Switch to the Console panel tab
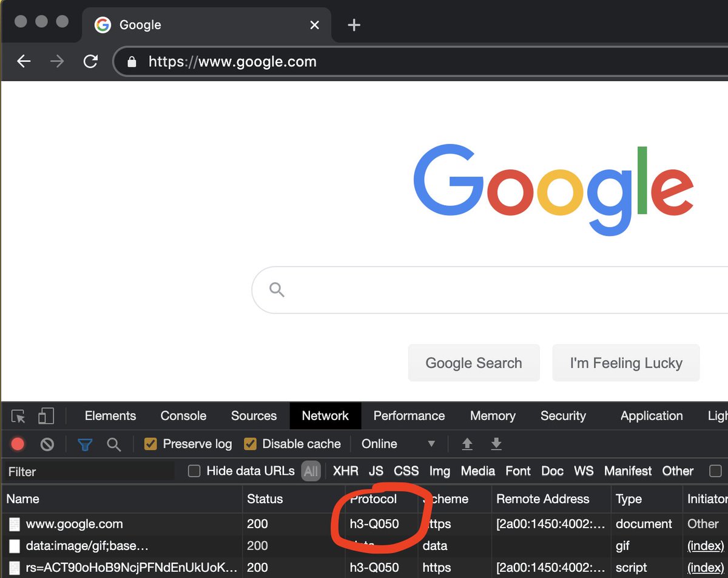 point(183,416)
